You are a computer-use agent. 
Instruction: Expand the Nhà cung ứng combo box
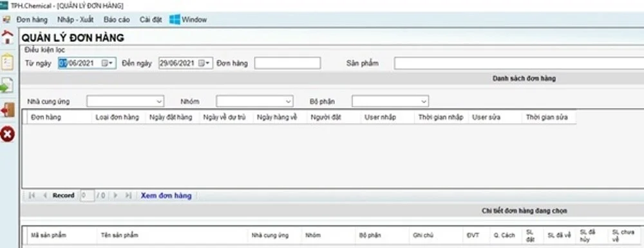click(159, 101)
